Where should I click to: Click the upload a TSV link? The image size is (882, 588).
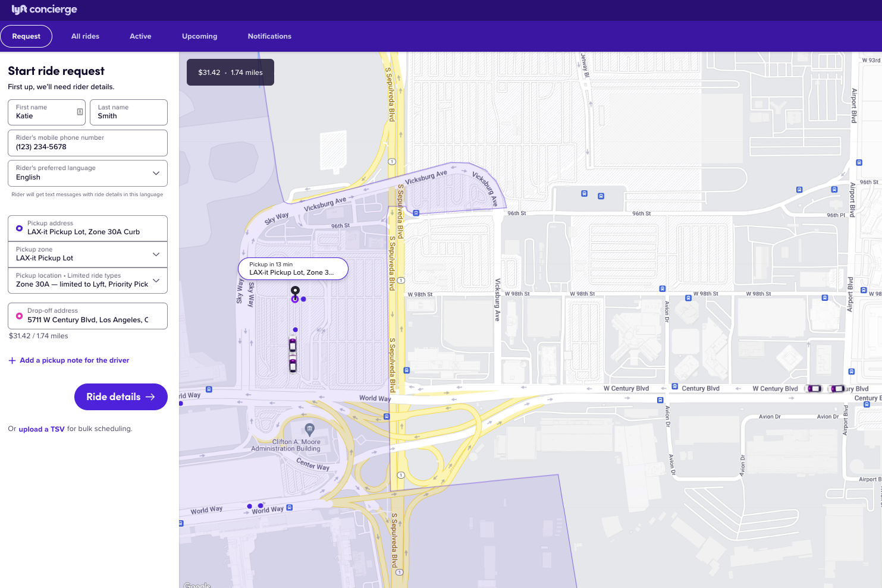click(42, 429)
